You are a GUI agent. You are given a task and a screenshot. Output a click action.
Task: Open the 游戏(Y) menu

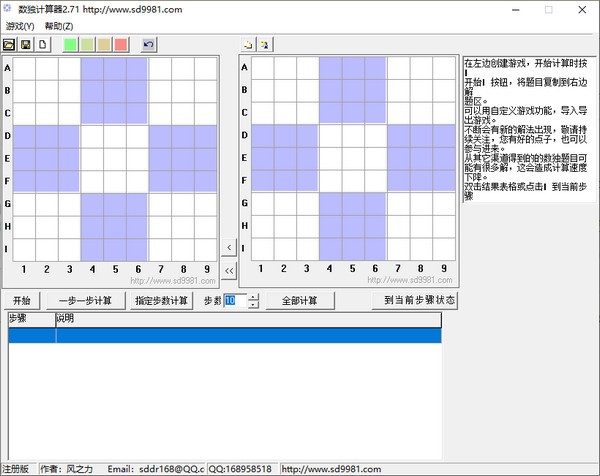(x=20, y=26)
